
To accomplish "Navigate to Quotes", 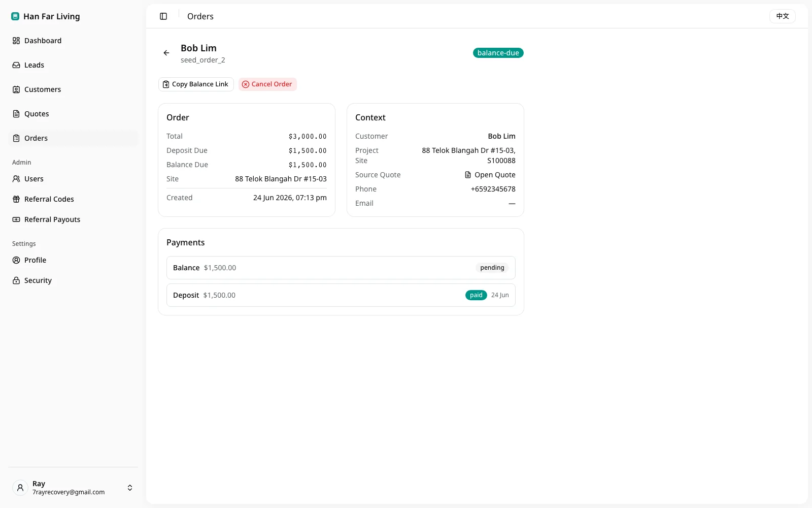I will 73,114.
